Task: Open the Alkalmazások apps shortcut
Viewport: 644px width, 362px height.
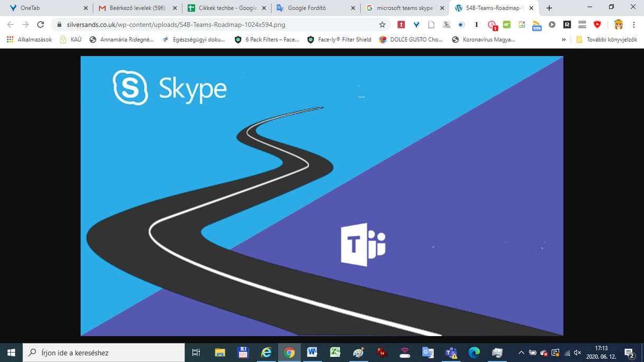Action: click(29, 40)
